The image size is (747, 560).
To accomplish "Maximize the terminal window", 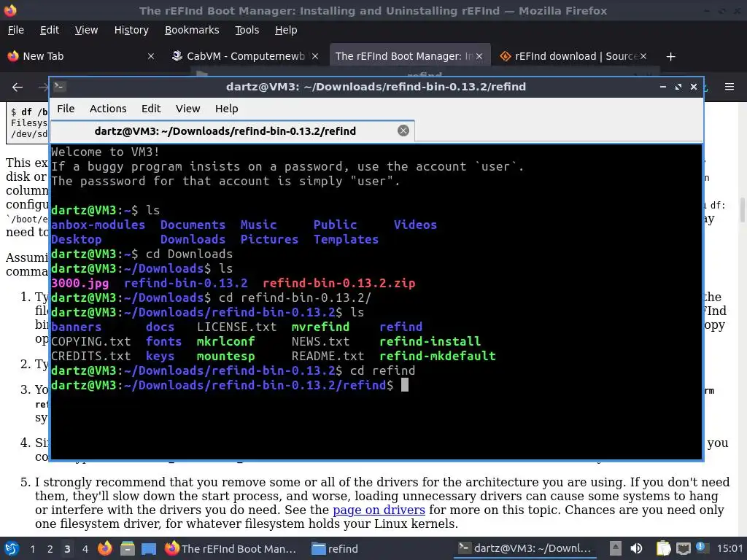I will coord(678,87).
